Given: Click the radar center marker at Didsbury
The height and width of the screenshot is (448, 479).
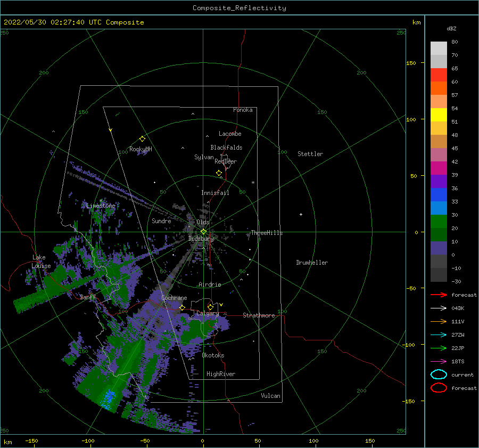Looking at the screenshot, I should 203,232.
